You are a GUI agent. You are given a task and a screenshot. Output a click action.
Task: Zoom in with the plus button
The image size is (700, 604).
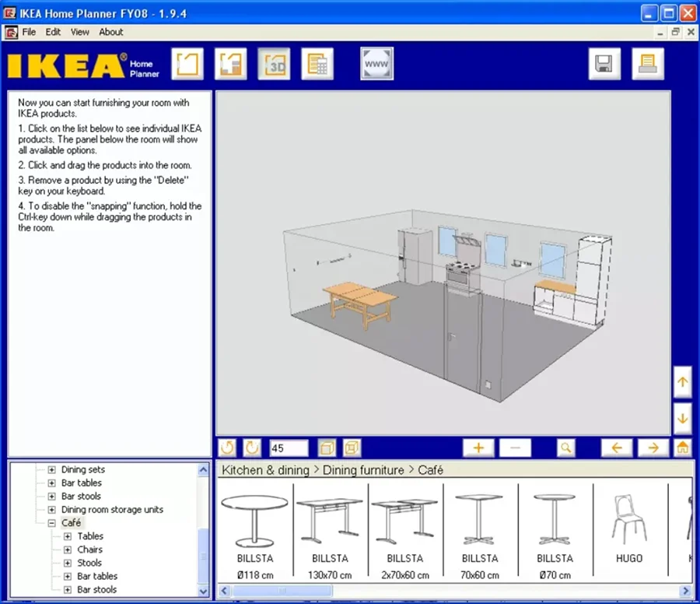click(478, 448)
